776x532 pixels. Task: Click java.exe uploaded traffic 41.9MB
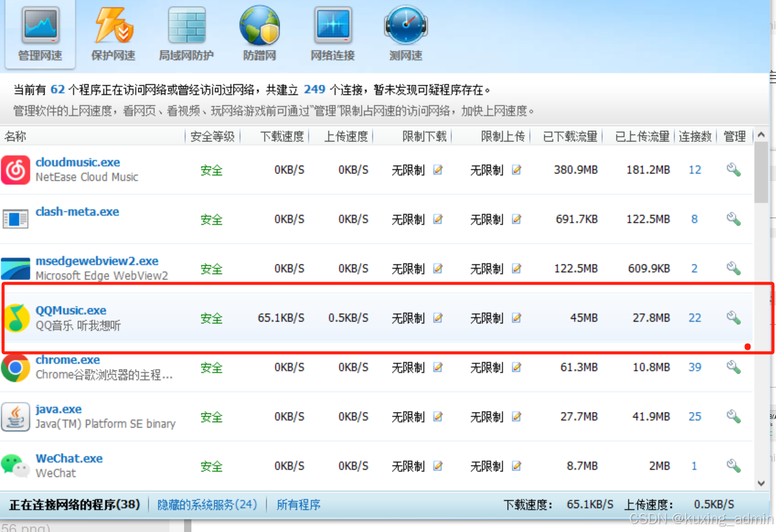(x=651, y=417)
